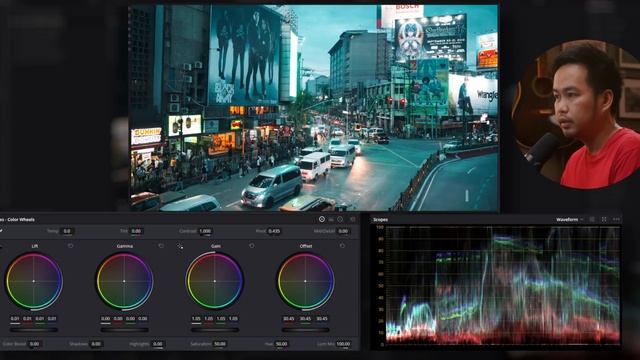Click the Gain master wheel slider
Image resolution: width=640 pixels, height=360 pixels.
tap(215, 330)
